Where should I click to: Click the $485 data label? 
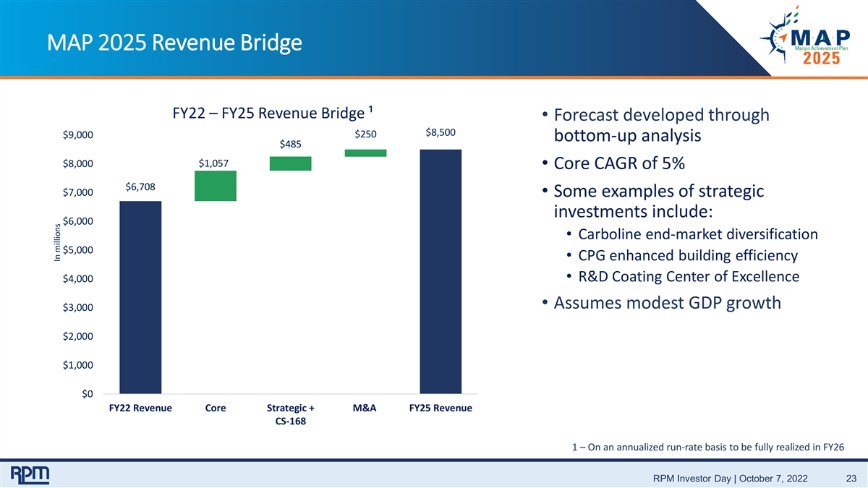tap(291, 145)
